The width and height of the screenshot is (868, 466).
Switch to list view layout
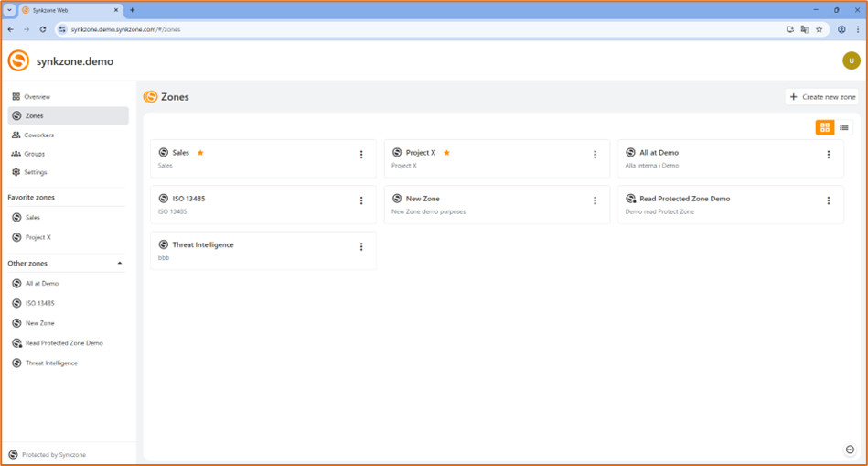click(x=844, y=127)
